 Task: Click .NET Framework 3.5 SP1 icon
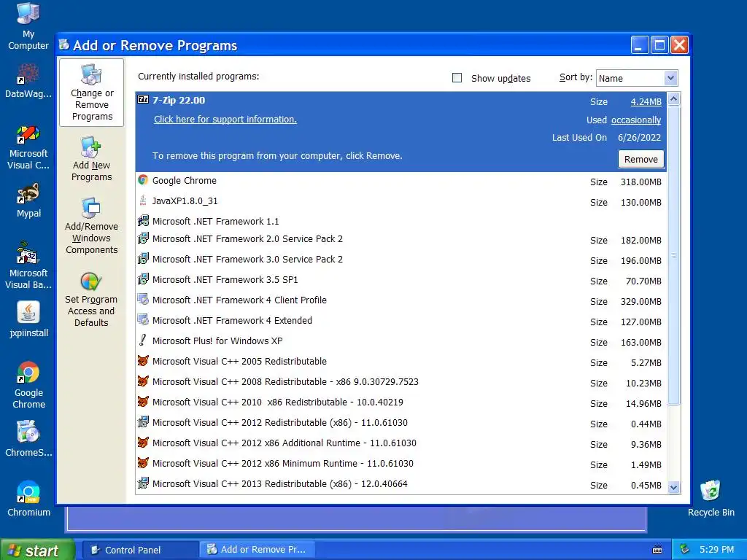click(143, 279)
